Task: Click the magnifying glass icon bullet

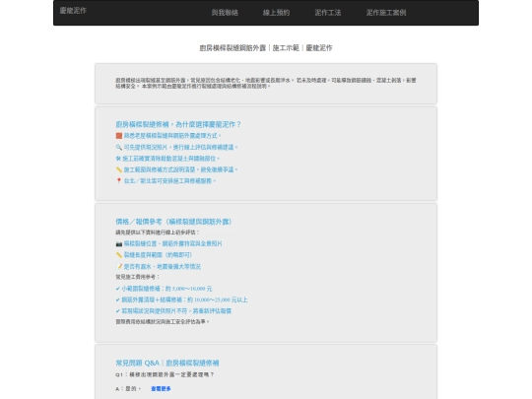Action: (119, 147)
